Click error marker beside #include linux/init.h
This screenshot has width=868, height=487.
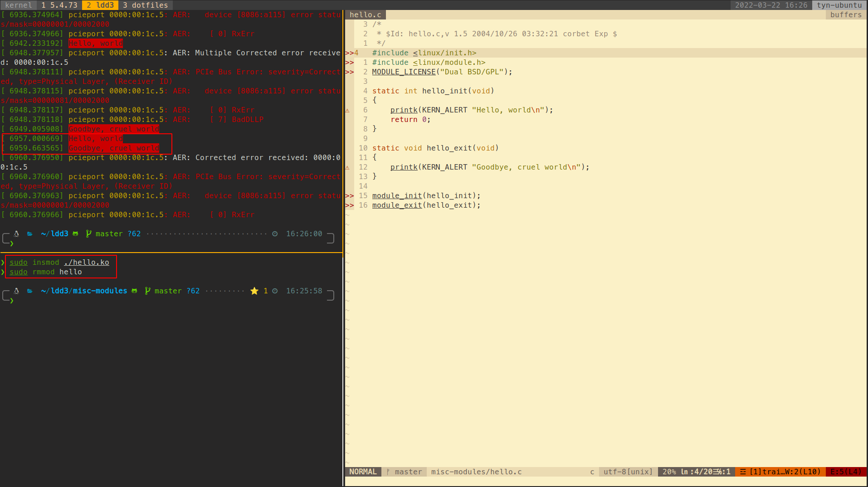[349, 53]
